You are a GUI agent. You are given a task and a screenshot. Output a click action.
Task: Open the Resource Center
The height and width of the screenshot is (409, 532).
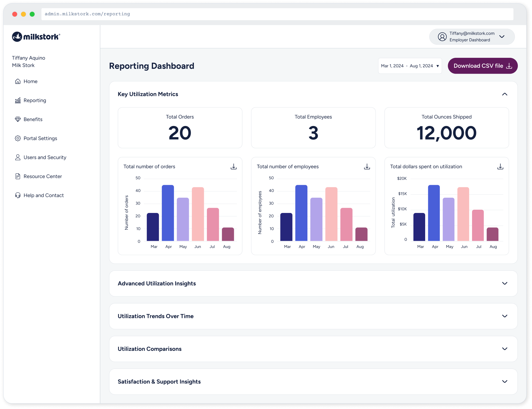click(43, 176)
